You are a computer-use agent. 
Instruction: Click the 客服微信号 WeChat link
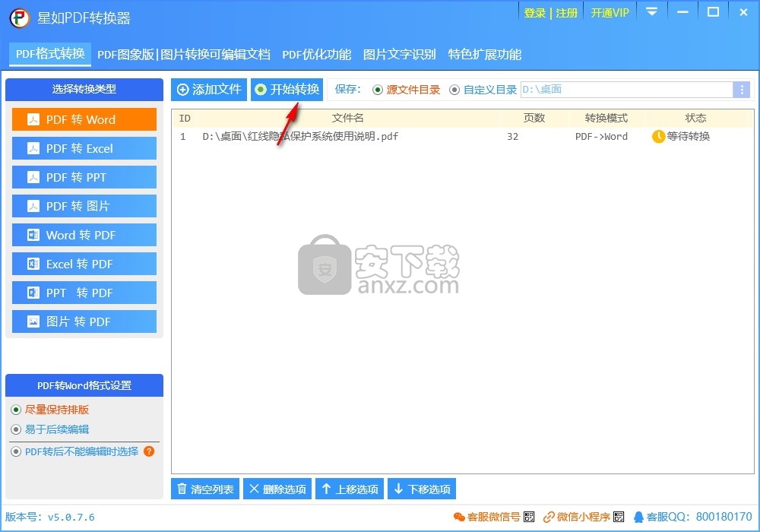(486, 517)
